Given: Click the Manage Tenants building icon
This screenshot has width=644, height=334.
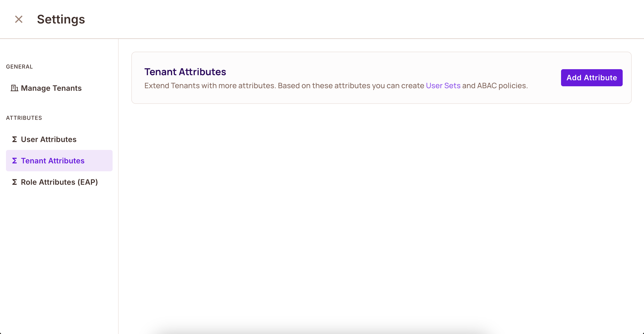Looking at the screenshot, I should [14, 88].
